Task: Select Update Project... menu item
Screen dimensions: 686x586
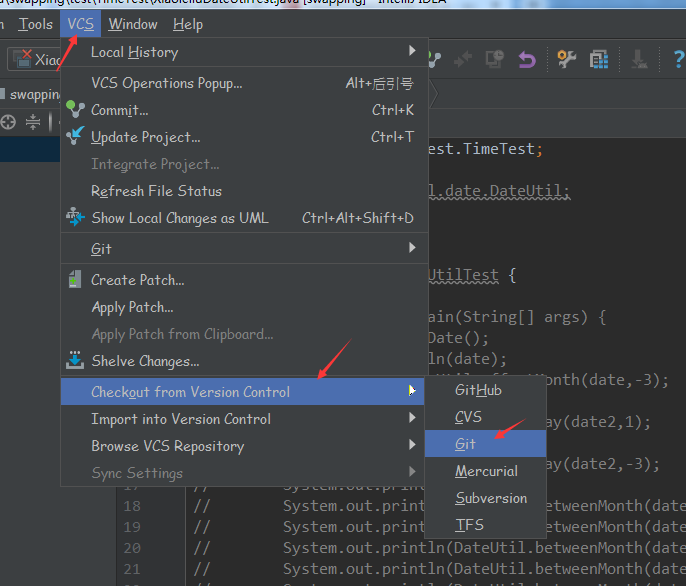Action: [244, 137]
